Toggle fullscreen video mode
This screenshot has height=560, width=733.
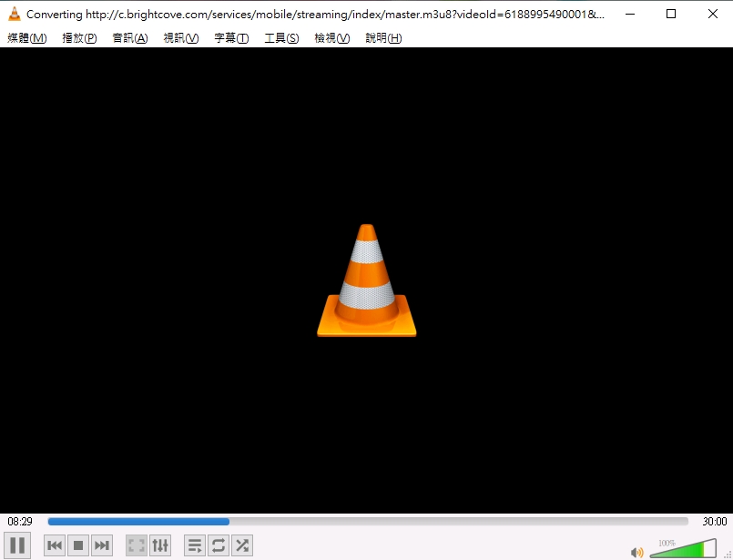137,545
